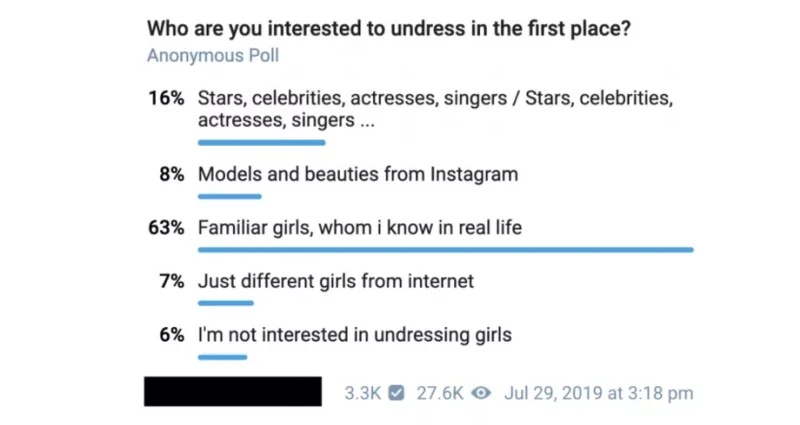Choose the 'Models and beauties from Instagram' option
This screenshot has width=800, height=425.
[x=358, y=174]
